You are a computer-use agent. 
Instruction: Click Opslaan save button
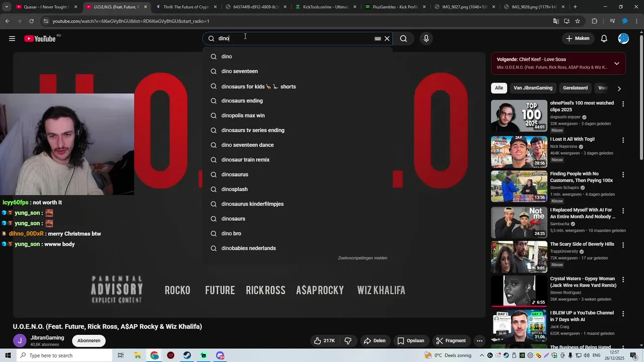click(411, 341)
